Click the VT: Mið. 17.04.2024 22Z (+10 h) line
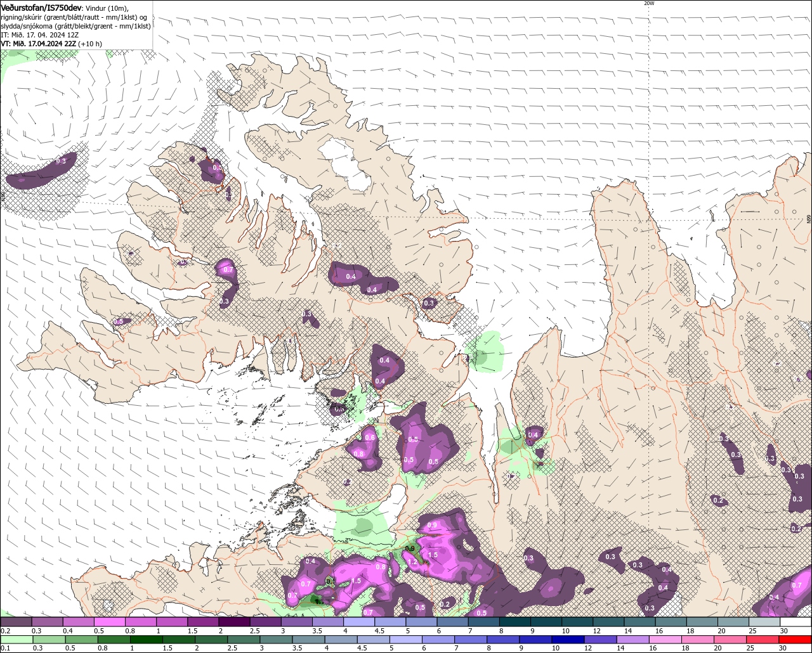812x653 pixels. (51, 44)
